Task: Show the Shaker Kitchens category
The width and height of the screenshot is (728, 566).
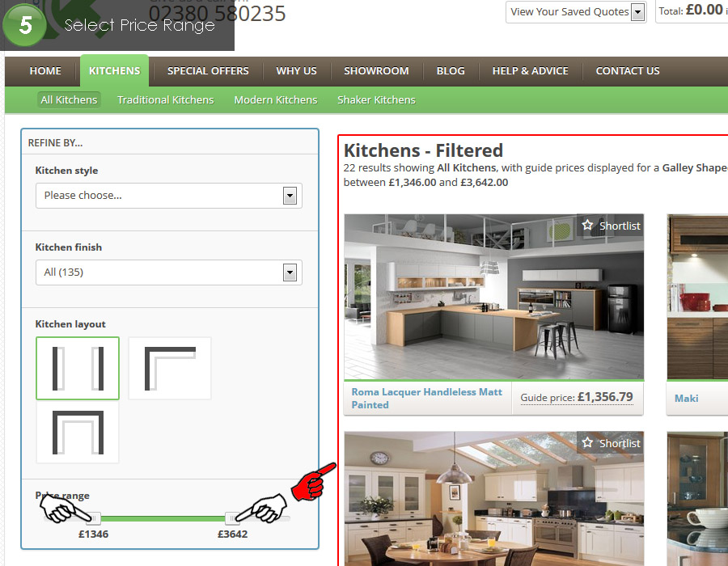Action: (376, 100)
